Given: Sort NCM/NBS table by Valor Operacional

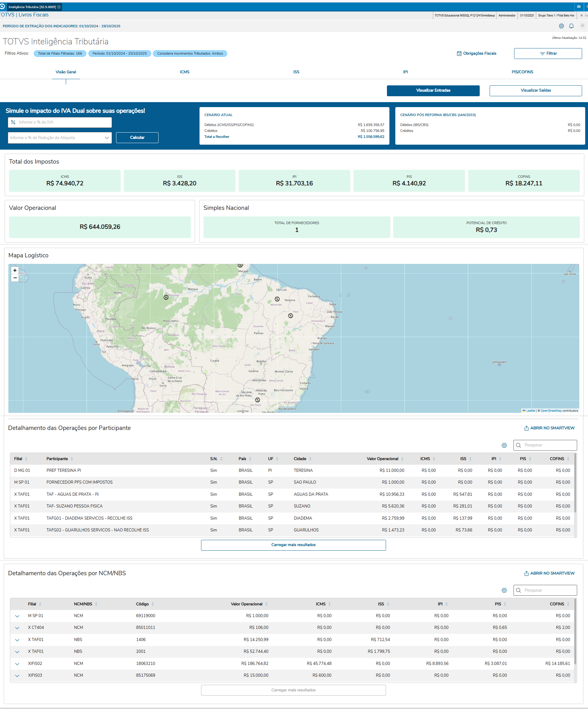Looking at the screenshot, I should pyautogui.click(x=266, y=604).
